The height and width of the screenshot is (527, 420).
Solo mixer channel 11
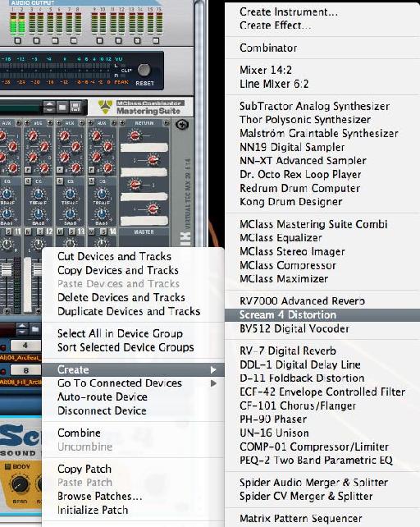click(x=9, y=231)
